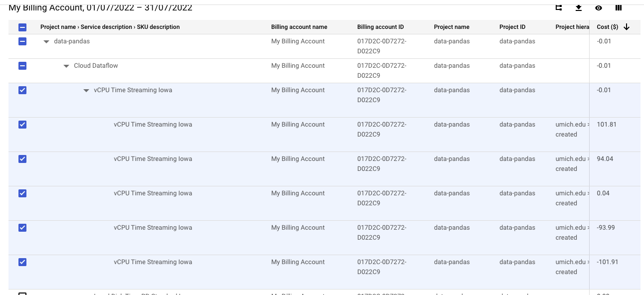Sort by Project name column header
This screenshot has width=644, height=295.
[451, 27]
